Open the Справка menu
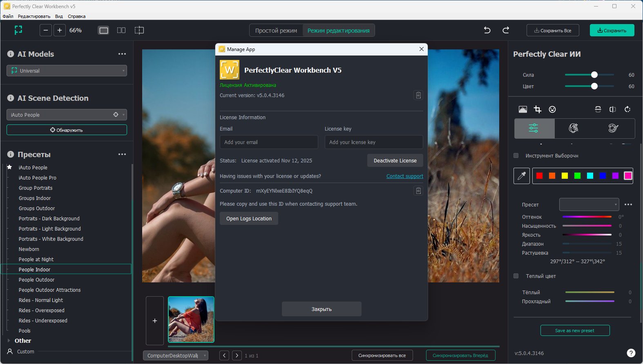This screenshot has height=364, width=643. 76,16
